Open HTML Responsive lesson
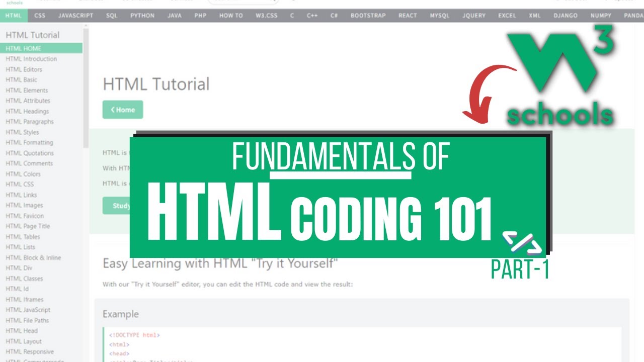Screen dimensions: 644x362 tap(30, 352)
